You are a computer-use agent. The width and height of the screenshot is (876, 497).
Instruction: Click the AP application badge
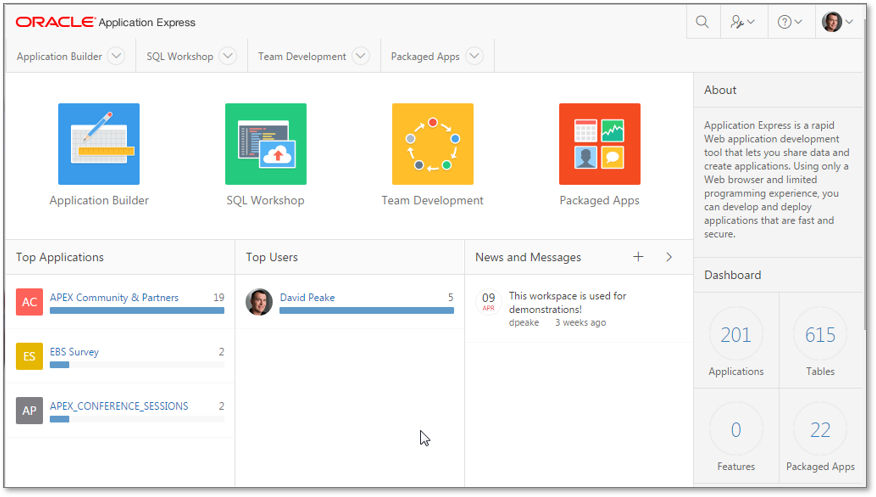click(30, 410)
